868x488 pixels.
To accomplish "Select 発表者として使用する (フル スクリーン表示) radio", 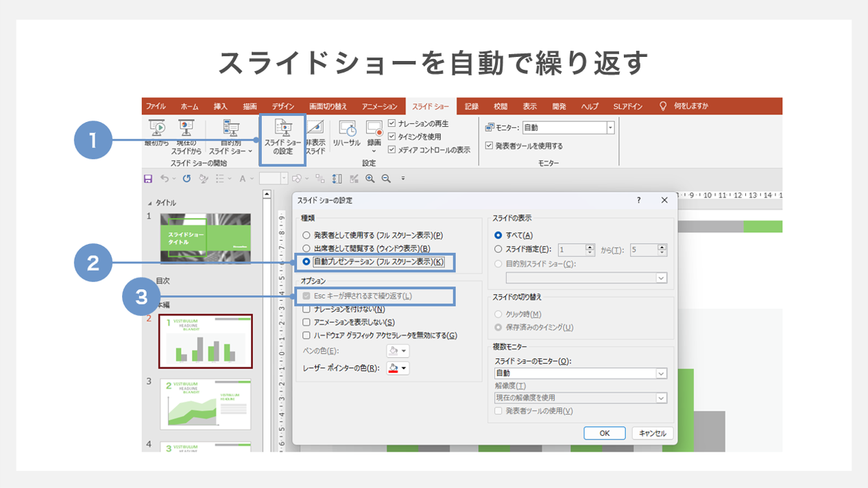I will 306,235.
